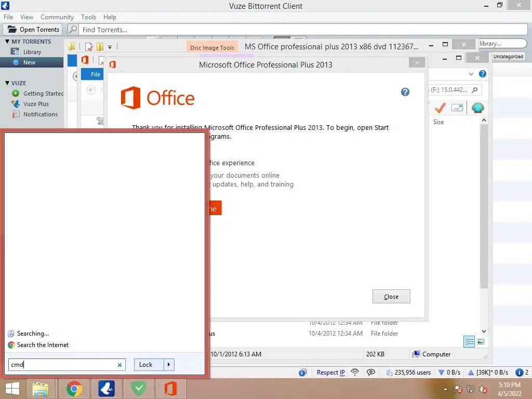Click the wifi signal status icon
Screen dimensions: 532x399
(x=355, y=372)
